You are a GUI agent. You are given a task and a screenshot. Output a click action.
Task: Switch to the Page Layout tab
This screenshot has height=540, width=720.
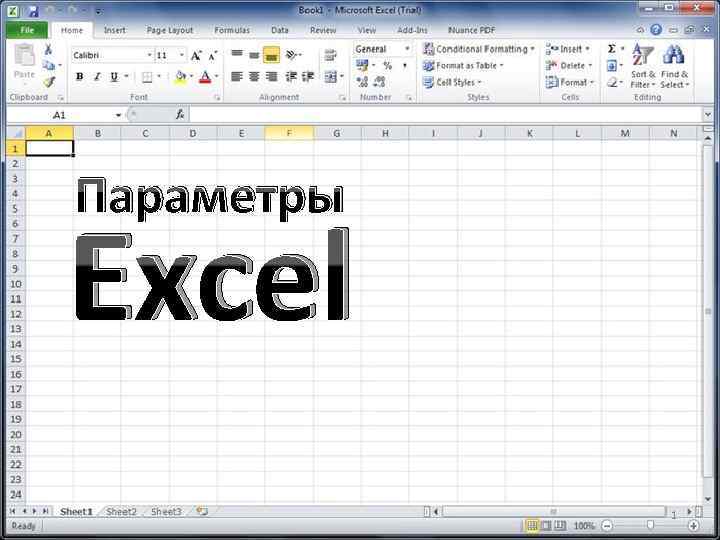pos(170,30)
